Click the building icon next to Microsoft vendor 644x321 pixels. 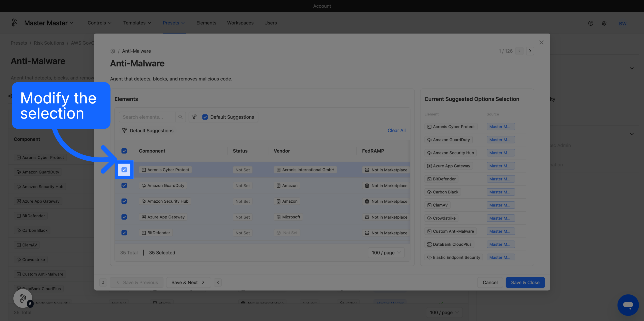pos(278,217)
